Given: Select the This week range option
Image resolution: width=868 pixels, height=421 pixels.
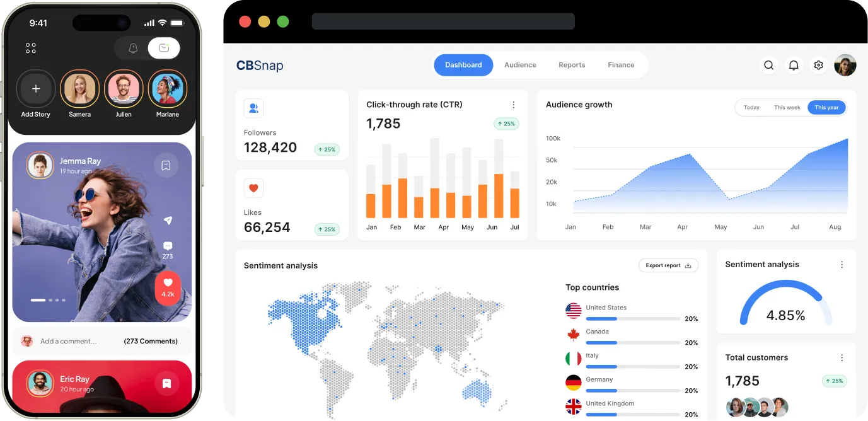Looking at the screenshot, I should [x=787, y=107].
